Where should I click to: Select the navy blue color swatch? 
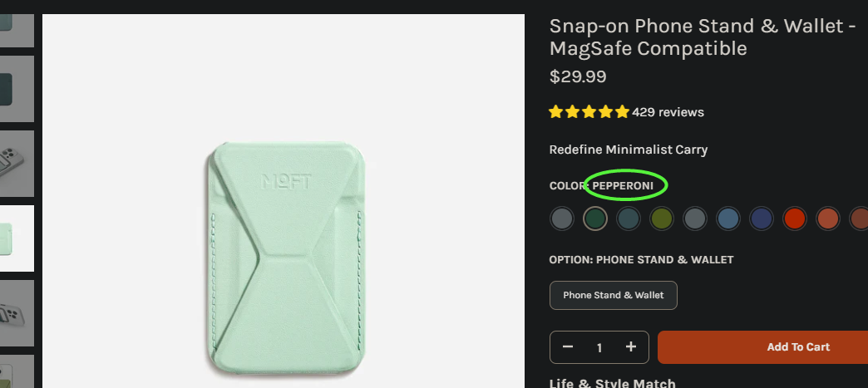[761, 219]
